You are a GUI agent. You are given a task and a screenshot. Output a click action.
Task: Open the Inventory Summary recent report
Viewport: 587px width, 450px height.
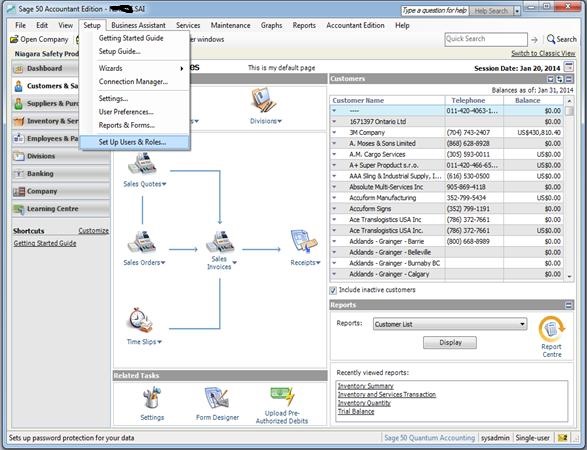[365, 386]
